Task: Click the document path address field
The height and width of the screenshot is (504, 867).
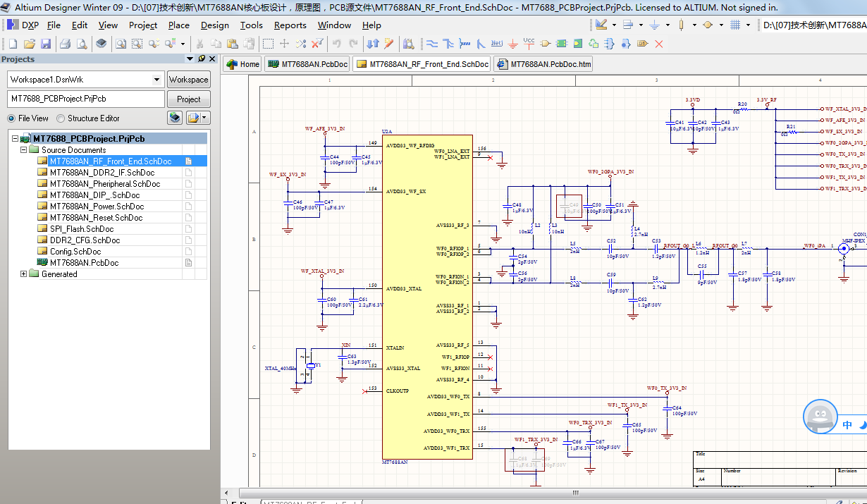Action: point(814,25)
